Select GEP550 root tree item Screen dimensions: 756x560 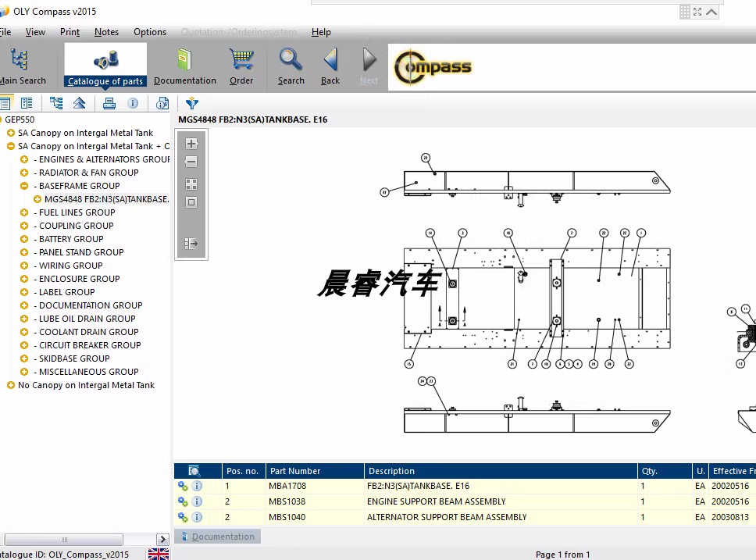click(x=20, y=119)
